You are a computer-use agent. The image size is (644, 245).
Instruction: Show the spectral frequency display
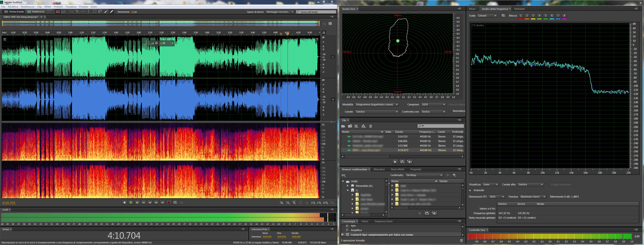[x=58, y=11]
